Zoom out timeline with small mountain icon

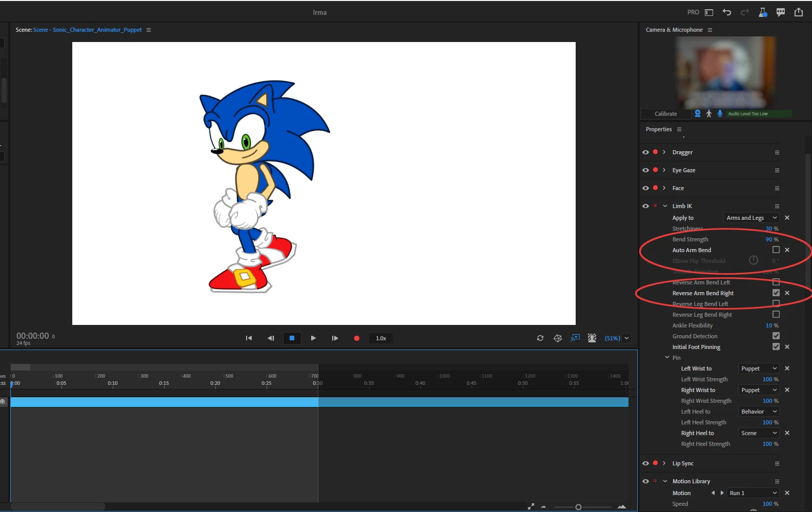point(543,507)
